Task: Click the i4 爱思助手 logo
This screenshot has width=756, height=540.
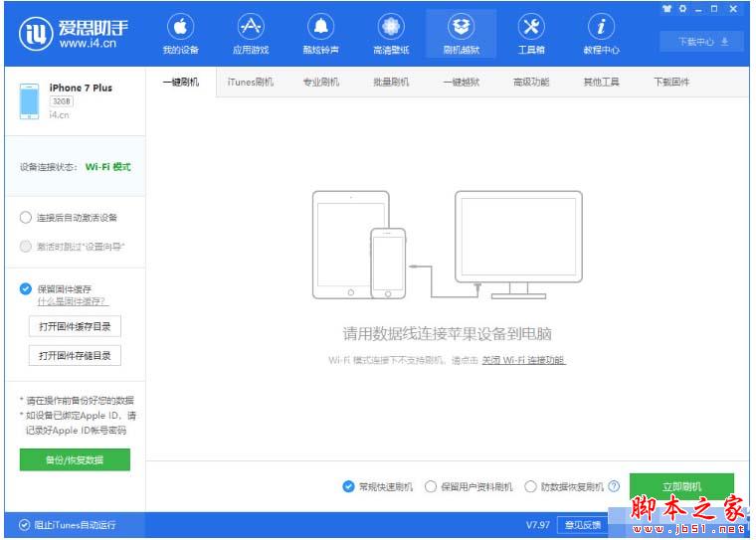Action: coord(74,33)
